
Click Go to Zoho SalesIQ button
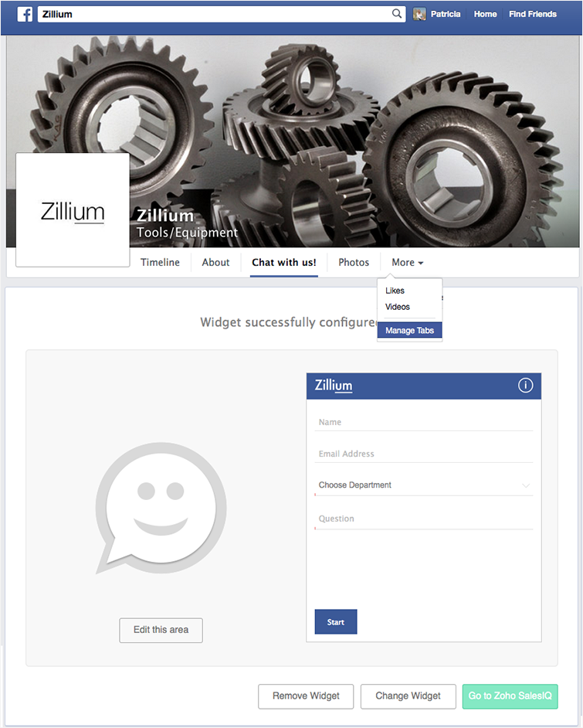coord(510,696)
